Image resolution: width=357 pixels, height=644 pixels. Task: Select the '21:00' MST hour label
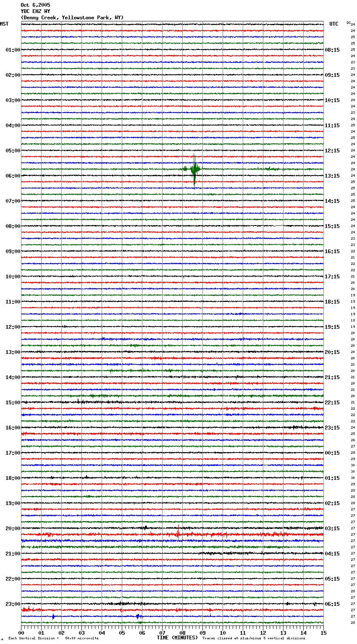pyautogui.click(x=13, y=554)
